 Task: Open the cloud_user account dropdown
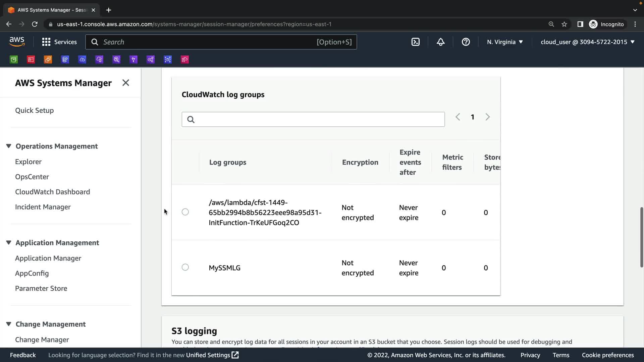point(587,42)
